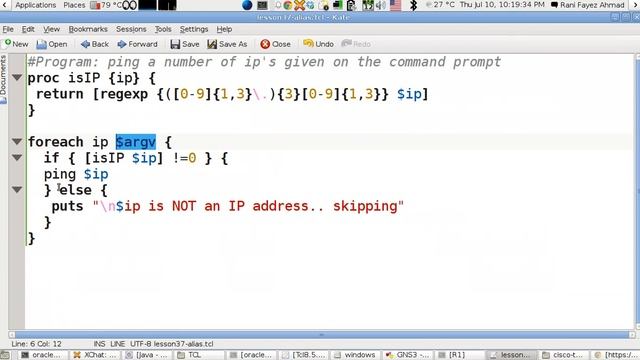The image size is (640, 360).
Task: Place the cursor in the comment line '#Program: ping'
Action: pyautogui.click(x=264, y=62)
